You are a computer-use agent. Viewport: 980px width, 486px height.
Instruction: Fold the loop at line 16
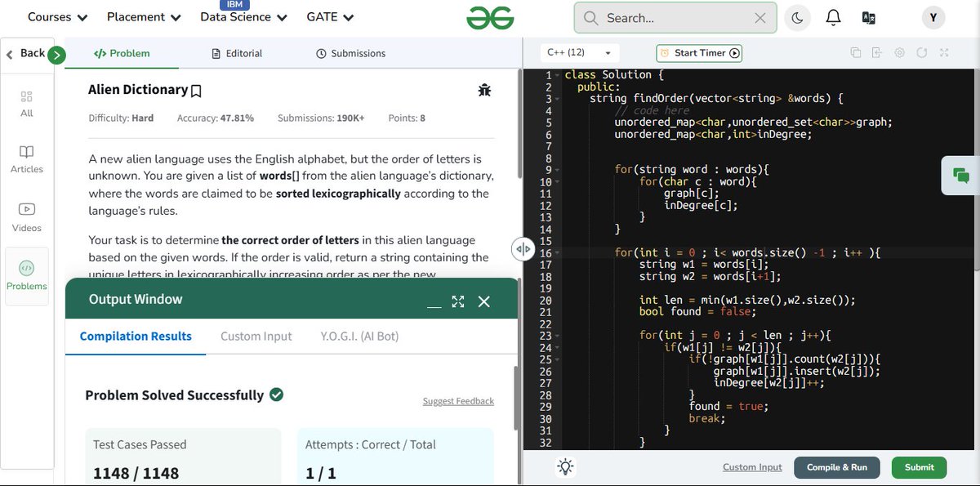556,253
